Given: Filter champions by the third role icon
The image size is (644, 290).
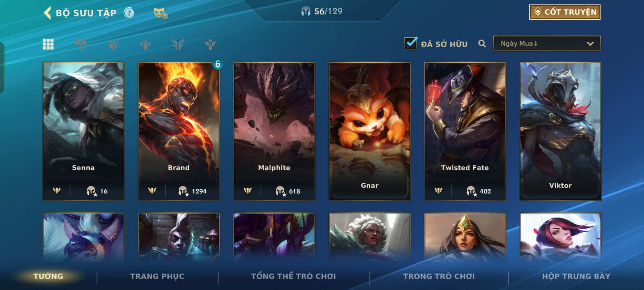Looking at the screenshot, I should click(145, 44).
